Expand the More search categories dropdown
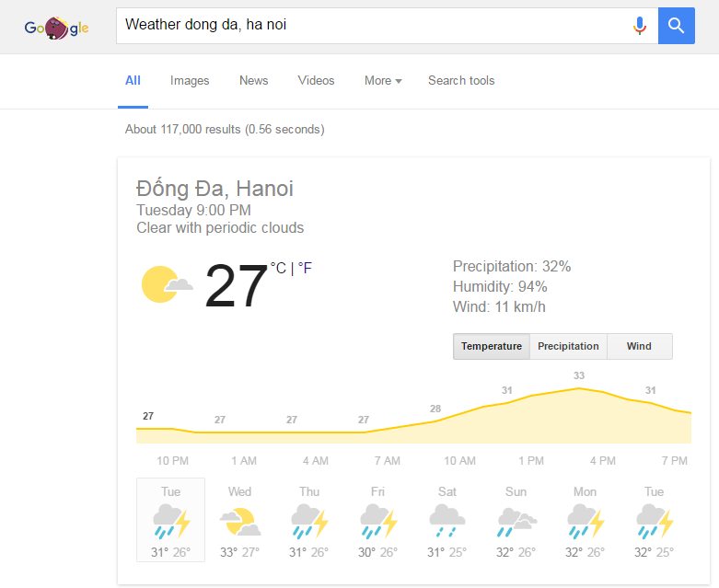719x588 pixels. [383, 81]
